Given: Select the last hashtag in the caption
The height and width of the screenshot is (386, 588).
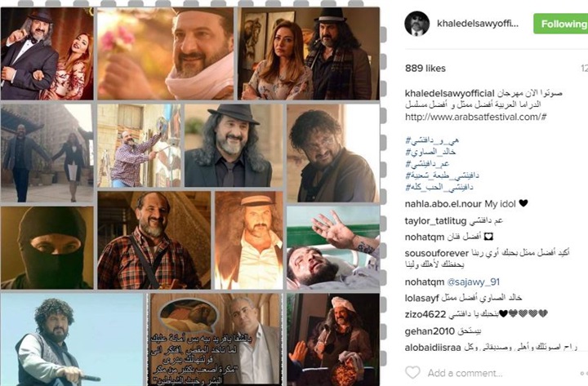Looking at the screenshot, I should pyautogui.click(x=439, y=187).
